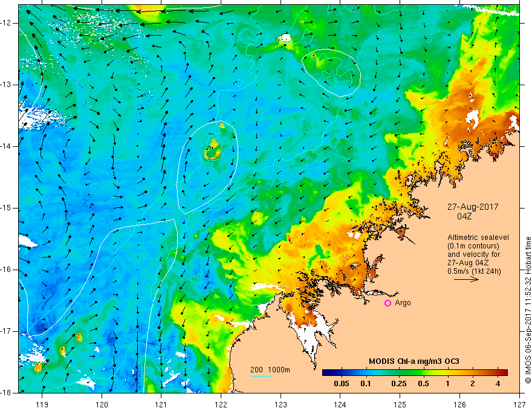532x411 pixels.
Task: Click the vertical IMOS copyright timestamp text
Action: pyautogui.click(x=528, y=310)
